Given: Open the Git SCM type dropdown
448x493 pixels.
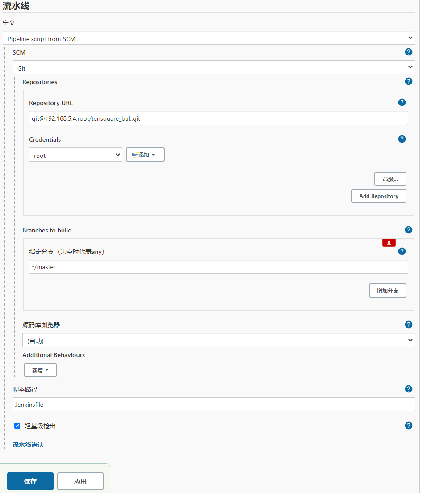Looking at the screenshot, I should point(214,67).
